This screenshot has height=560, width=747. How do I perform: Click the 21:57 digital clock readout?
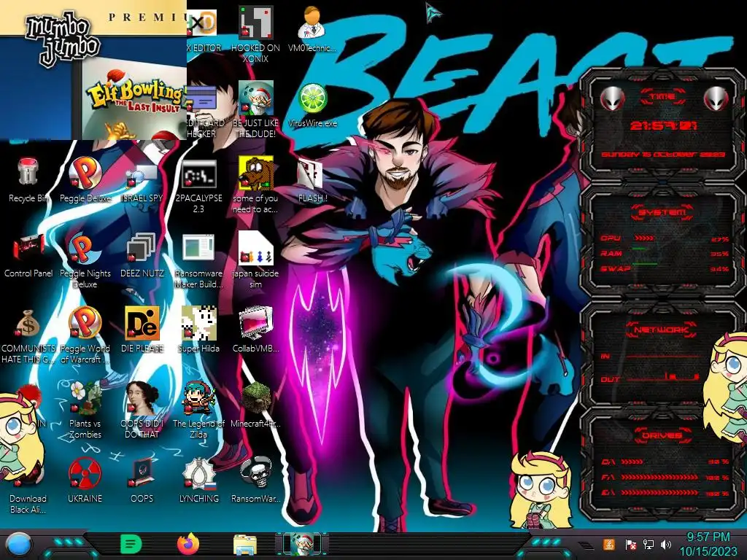click(x=663, y=125)
